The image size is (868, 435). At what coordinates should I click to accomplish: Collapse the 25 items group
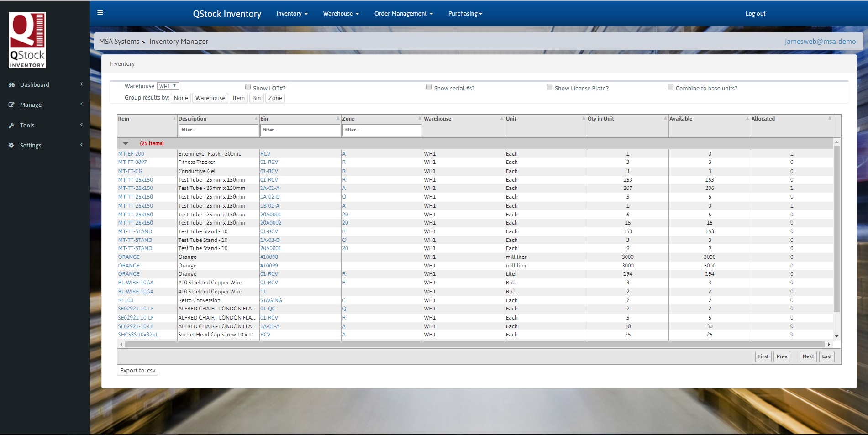[x=126, y=144]
